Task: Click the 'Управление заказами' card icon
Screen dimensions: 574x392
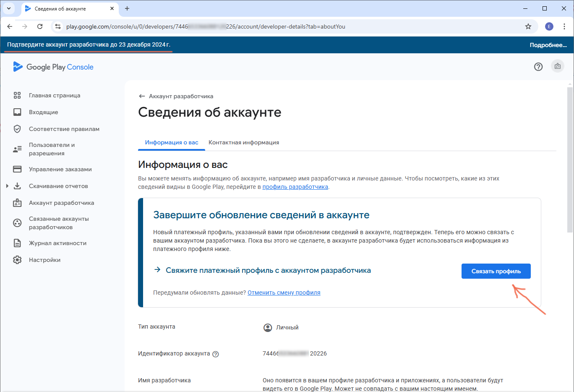Action: pyautogui.click(x=17, y=169)
